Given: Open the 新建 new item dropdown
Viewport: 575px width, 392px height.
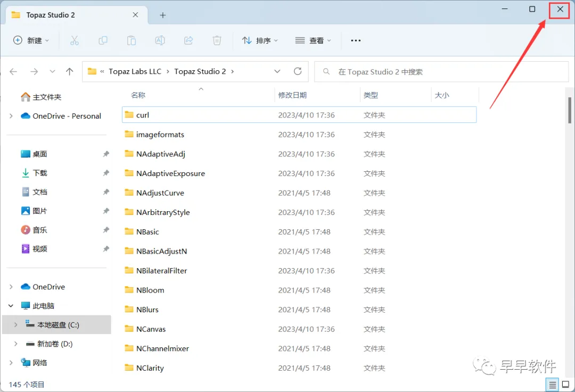Looking at the screenshot, I should pos(31,40).
